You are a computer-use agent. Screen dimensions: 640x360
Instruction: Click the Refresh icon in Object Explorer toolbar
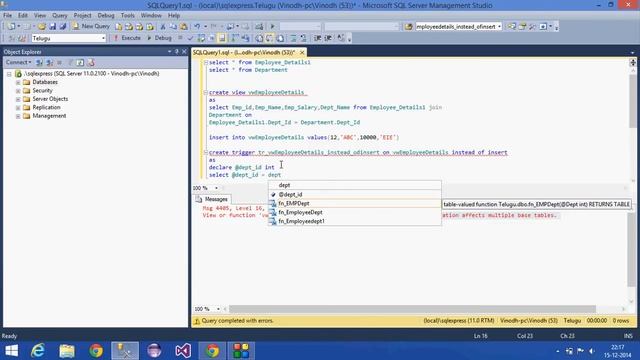click(x=80, y=62)
